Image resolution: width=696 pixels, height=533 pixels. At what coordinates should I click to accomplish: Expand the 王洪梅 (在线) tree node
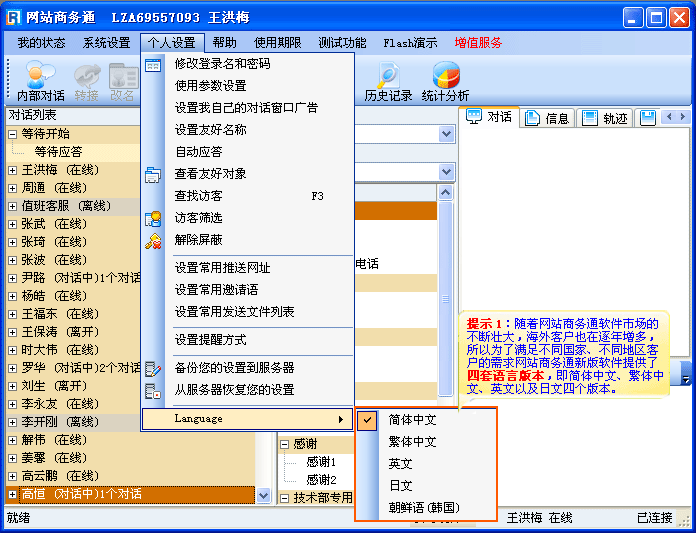click(x=13, y=170)
